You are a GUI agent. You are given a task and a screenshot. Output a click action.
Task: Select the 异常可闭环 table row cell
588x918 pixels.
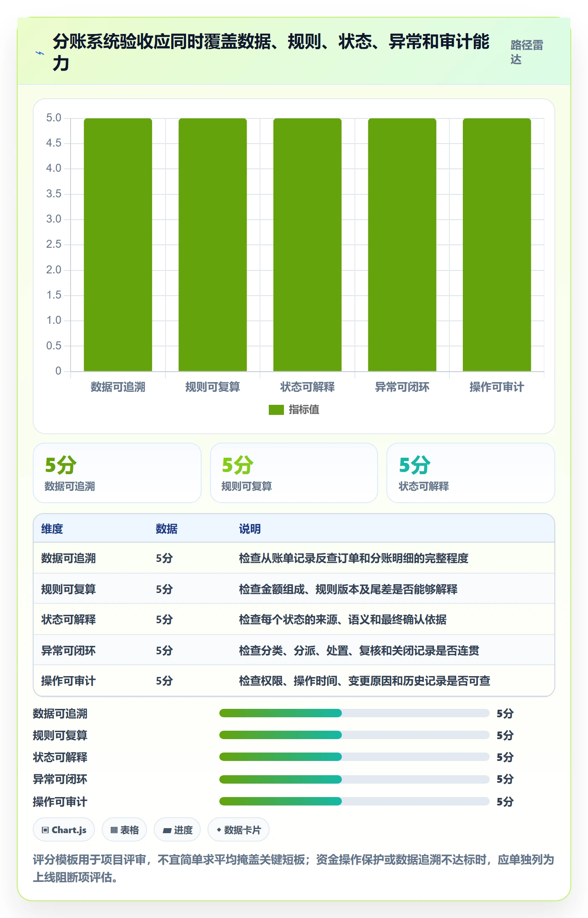68,650
